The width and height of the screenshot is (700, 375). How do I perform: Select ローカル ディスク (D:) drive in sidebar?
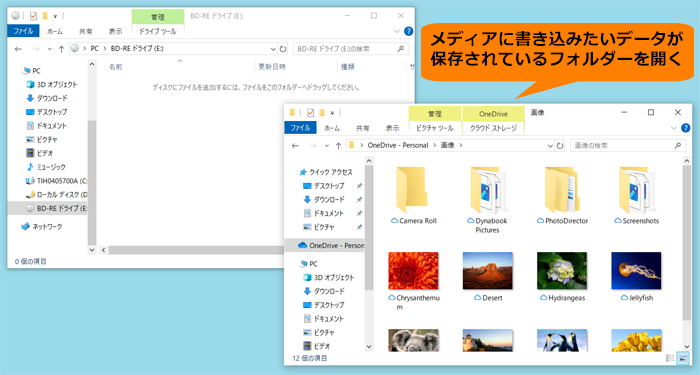pyautogui.click(x=56, y=195)
